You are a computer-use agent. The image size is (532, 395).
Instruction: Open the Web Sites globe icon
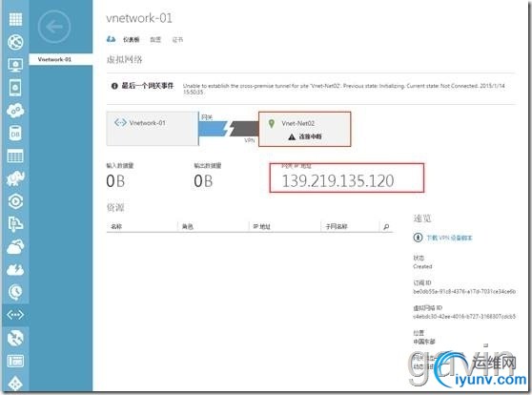pyautogui.click(x=15, y=42)
